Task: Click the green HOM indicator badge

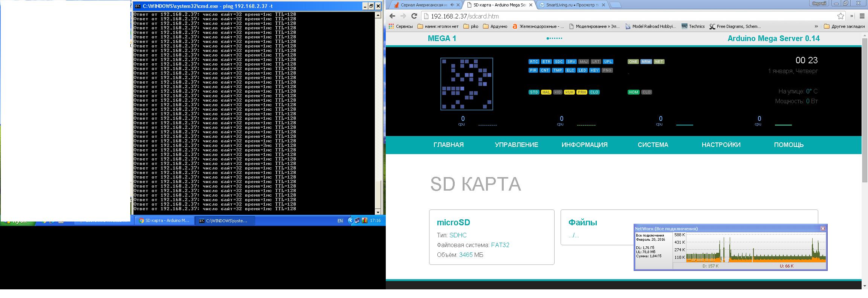Action: [633, 92]
